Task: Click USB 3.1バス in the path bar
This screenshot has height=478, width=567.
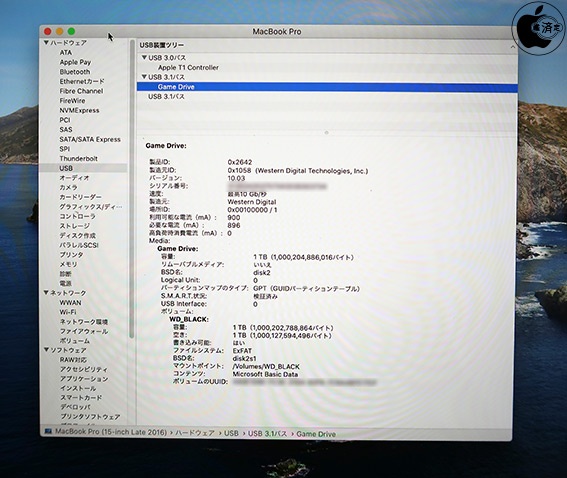Action: pos(267,434)
